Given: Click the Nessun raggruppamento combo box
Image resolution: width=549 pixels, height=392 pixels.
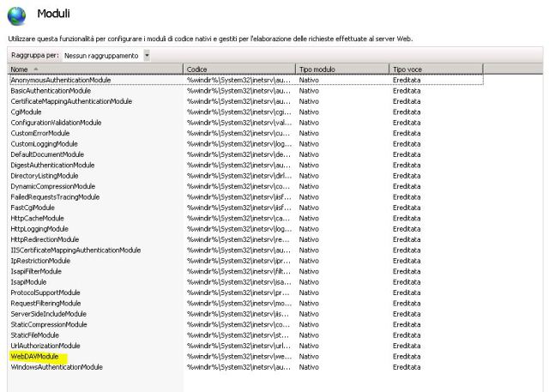Looking at the screenshot, I should 106,55.
